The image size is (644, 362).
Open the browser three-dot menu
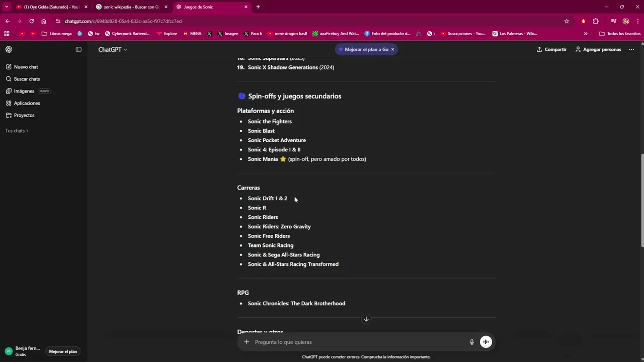coord(637,21)
